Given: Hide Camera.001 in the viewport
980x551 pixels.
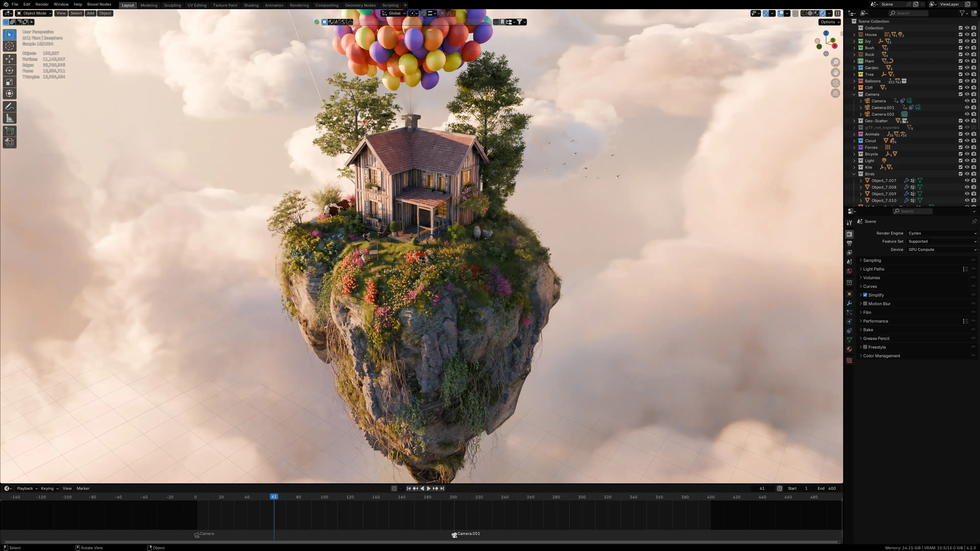Looking at the screenshot, I should [967, 108].
